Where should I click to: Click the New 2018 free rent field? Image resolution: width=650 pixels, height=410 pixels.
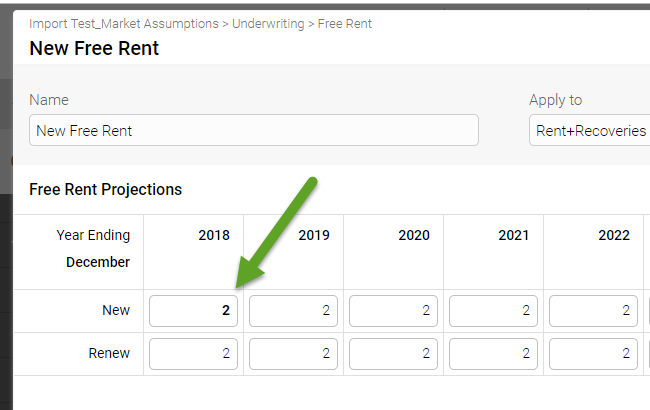pos(193,311)
